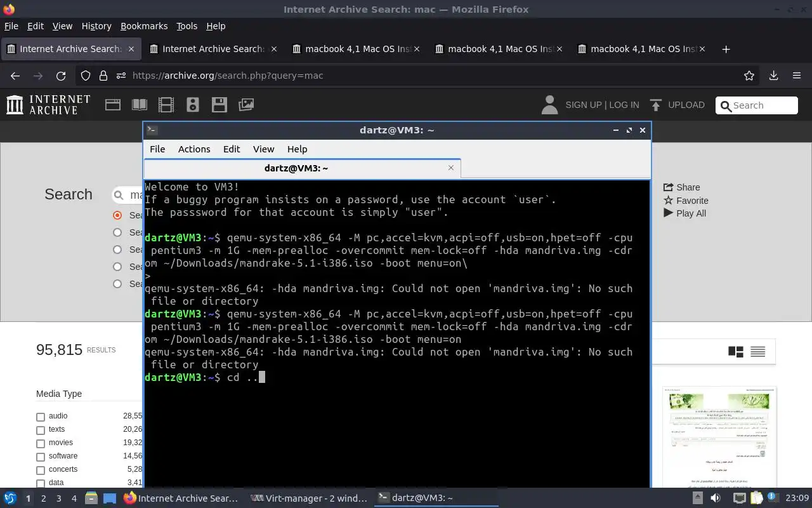
Task: Click the upload arrow icon
Action: (656, 105)
